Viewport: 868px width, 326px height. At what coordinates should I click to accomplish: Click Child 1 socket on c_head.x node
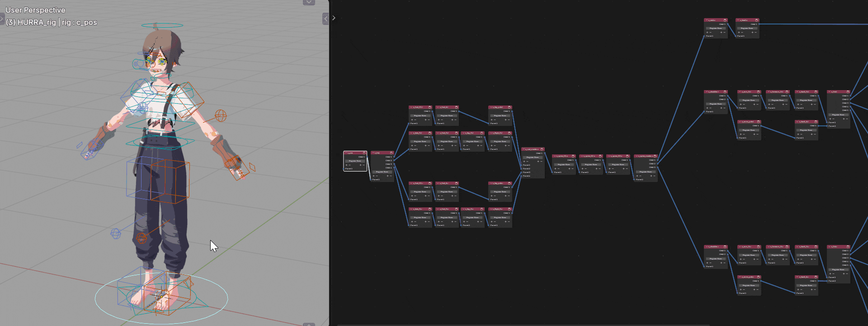[x=759, y=24]
